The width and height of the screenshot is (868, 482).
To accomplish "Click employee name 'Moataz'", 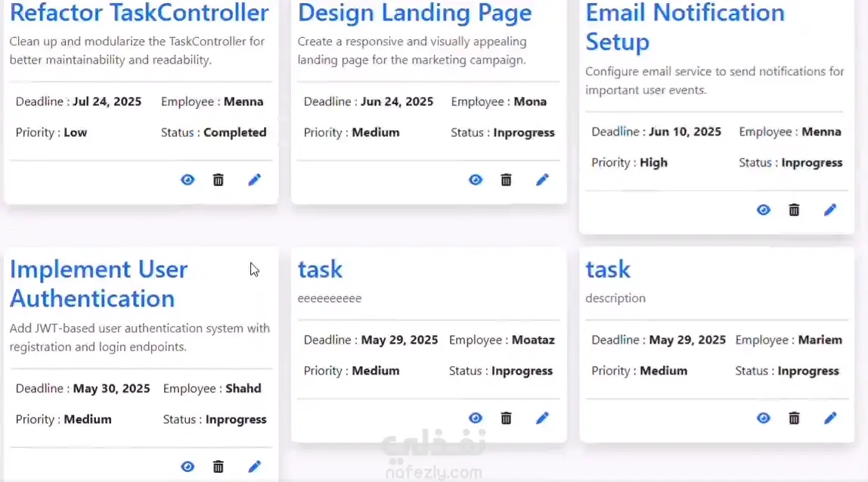I will pos(533,340).
